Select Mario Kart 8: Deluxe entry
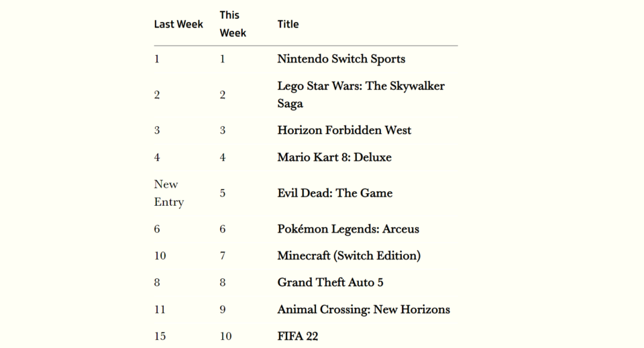The width and height of the screenshot is (644, 348). pyautogui.click(x=334, y=157)
